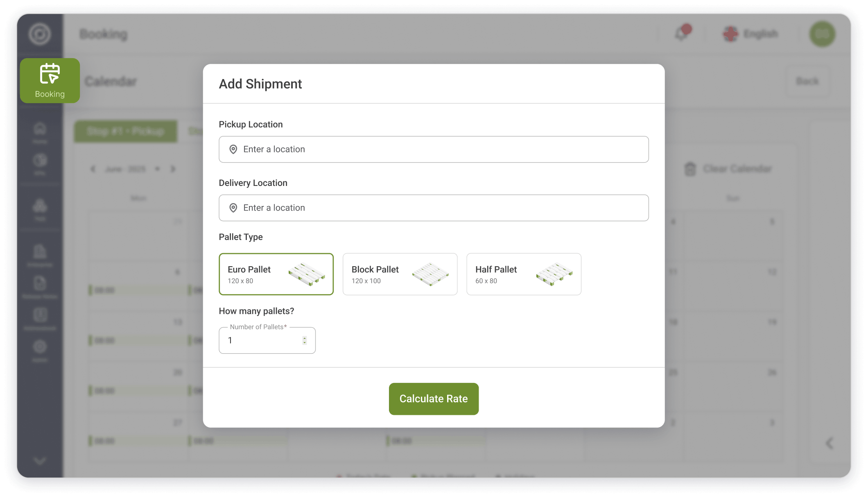This screenshot has height=498, width=868.
Task: Click the pin icon in Pickup Location
Action: click(233, 149)
